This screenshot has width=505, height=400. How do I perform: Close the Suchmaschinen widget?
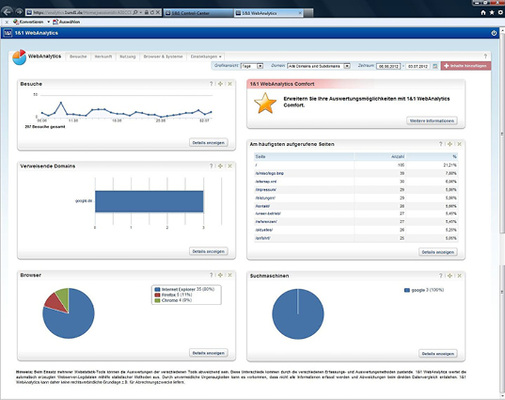point(459,276)
